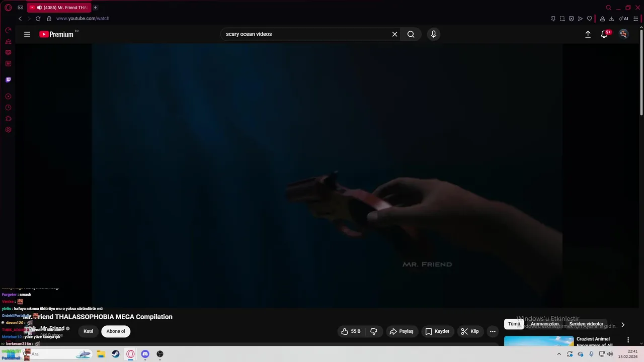644x362 pixels.
Task: Select the Seriden videolar filter chip
Action: click(586, 324)
